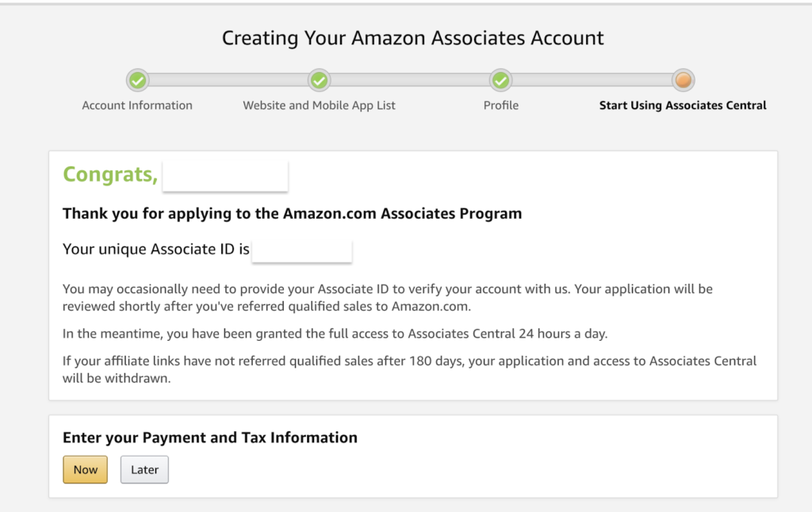Click the orange current-step circle
The image size is (812, 512).
coord(683,80)
